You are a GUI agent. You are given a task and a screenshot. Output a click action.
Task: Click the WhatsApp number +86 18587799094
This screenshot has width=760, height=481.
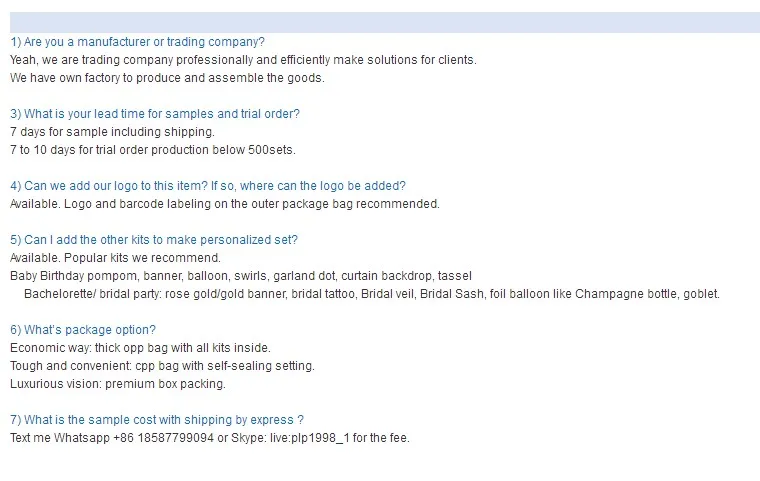click(x=160, y=438)
